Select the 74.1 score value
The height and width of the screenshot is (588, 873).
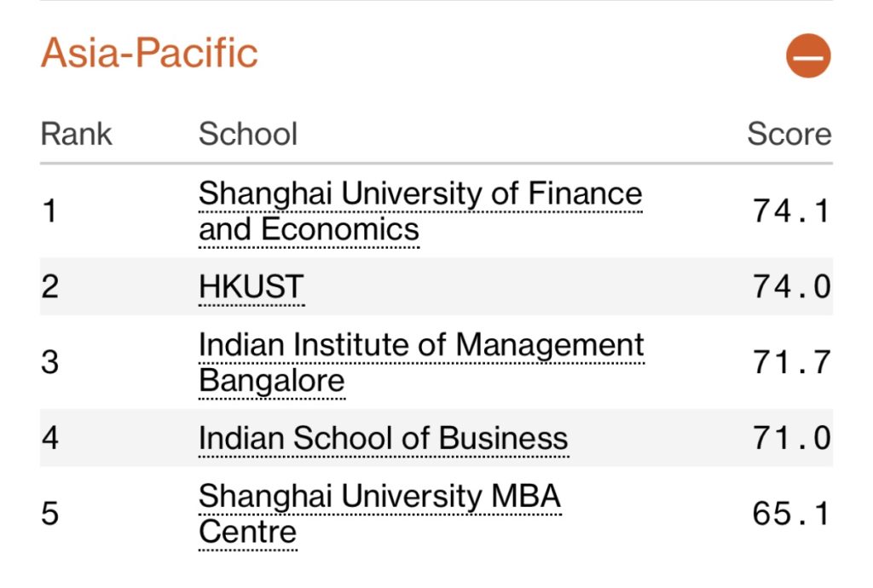pos(790,210)
